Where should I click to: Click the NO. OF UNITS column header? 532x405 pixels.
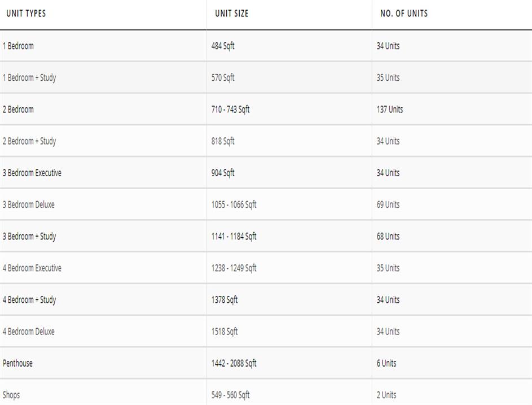tap(404, 14)
